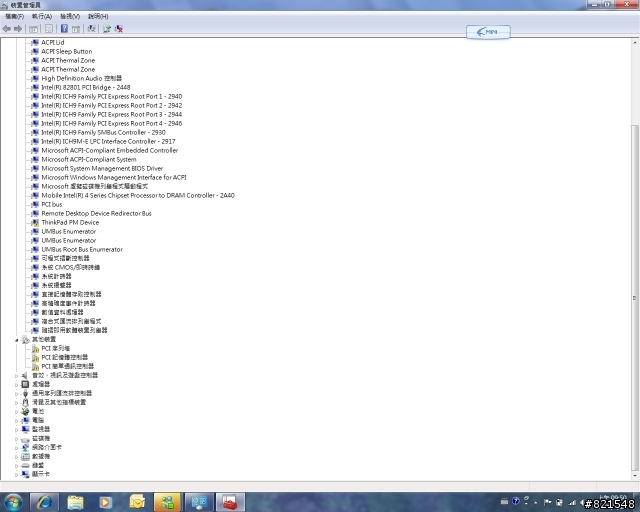Select Microsoft System Management BIOS Driver

(x=102, y=168)
